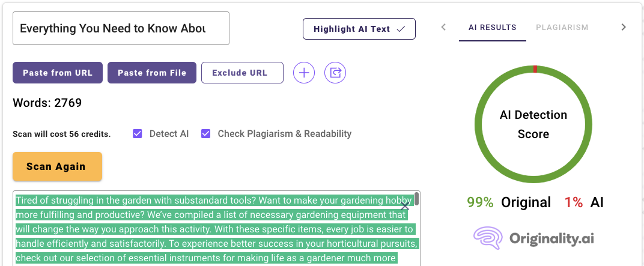Click the title input field
644x266 pixels.
click(x=121, y=28)
